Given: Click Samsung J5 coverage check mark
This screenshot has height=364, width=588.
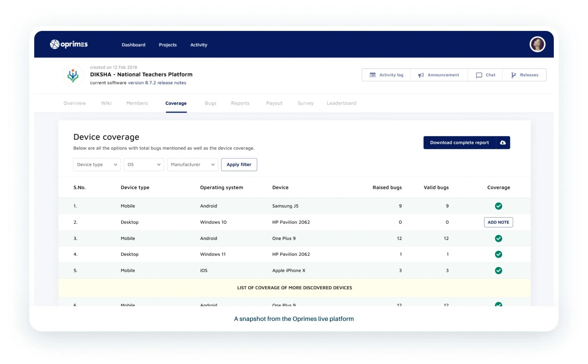Looking at the screenshot, I should point(498,206).
